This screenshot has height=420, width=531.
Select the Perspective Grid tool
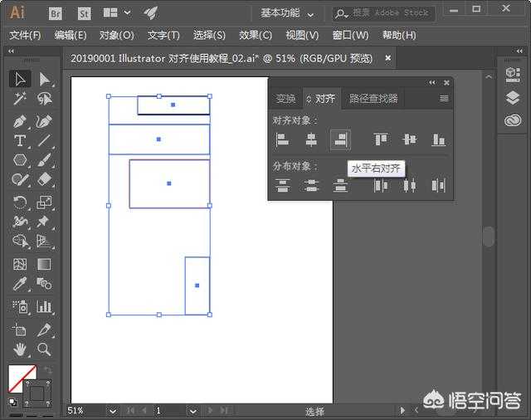(44, 242)
